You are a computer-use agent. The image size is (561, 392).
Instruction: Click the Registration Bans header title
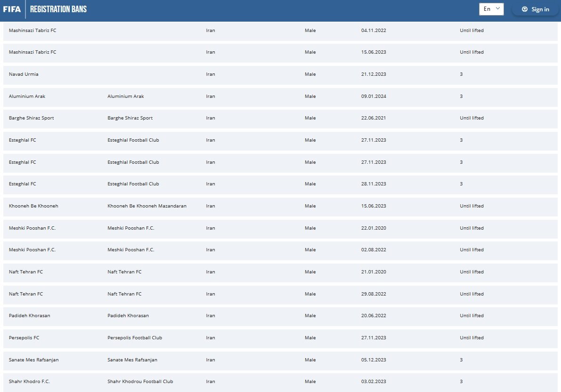coord(58,9)
